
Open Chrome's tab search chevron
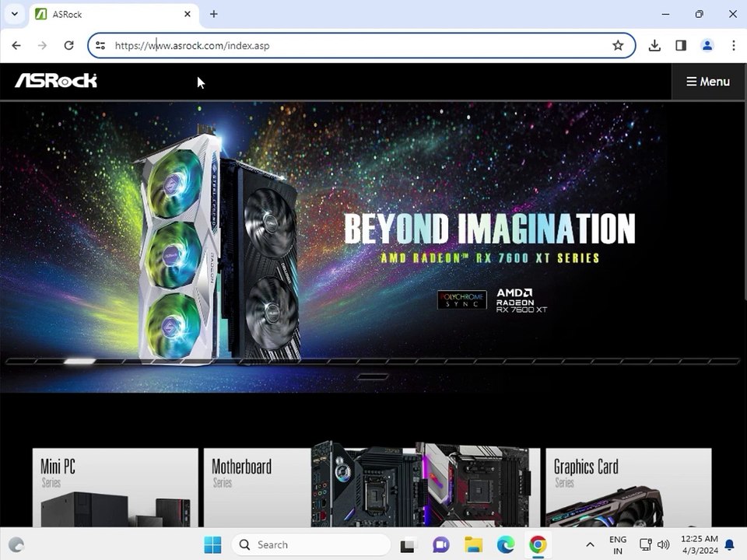click(15, 14)
